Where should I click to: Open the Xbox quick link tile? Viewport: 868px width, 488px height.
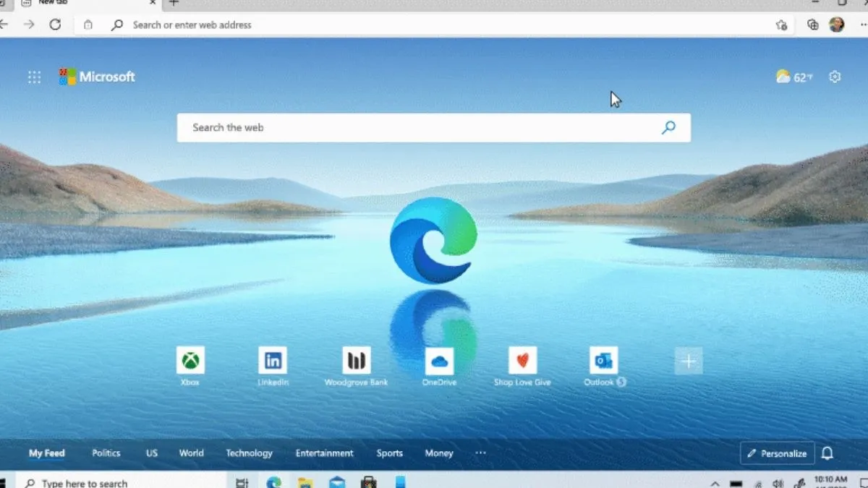(190, 361)
